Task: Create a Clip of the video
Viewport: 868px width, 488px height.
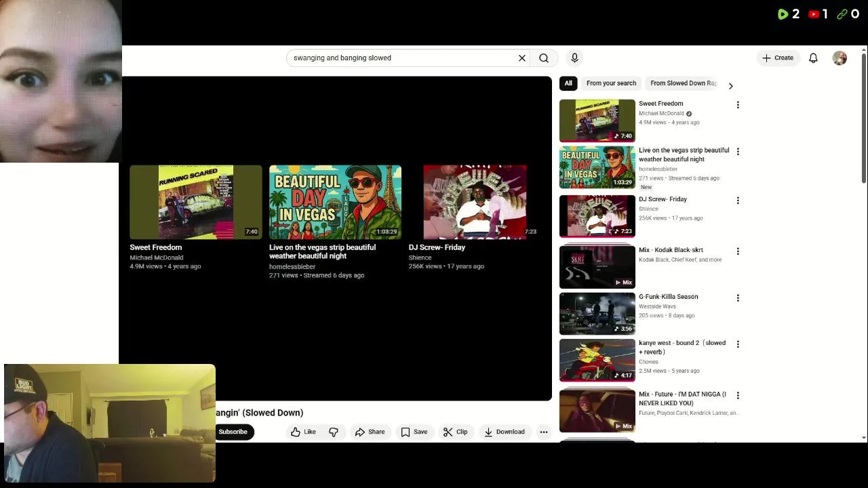Action: point(455,432)
